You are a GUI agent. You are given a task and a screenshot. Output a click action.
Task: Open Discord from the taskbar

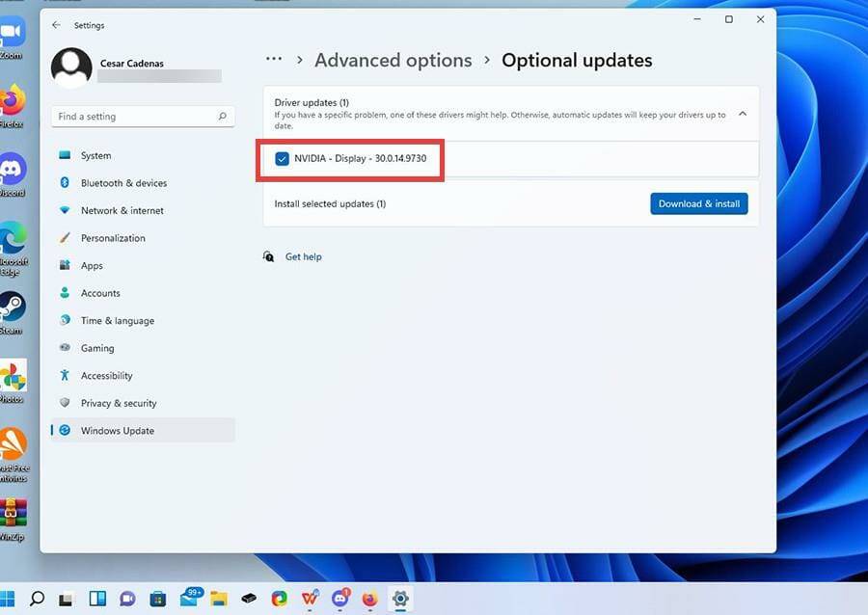pos(340,598)
